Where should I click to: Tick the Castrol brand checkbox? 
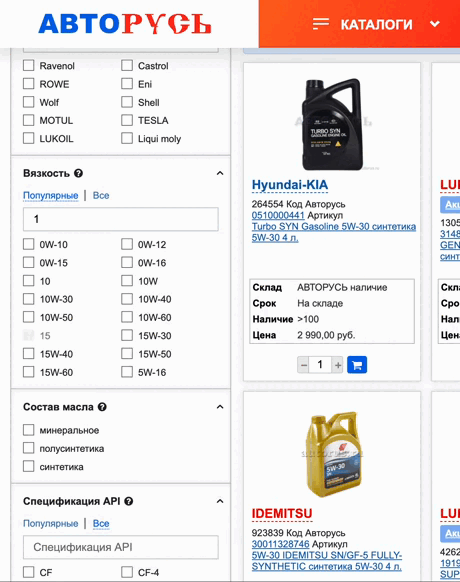coord(127,65)
